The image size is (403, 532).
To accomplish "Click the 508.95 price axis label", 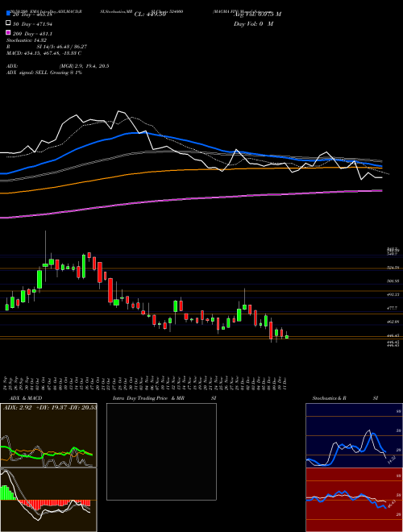I will [x=393, y=281].
